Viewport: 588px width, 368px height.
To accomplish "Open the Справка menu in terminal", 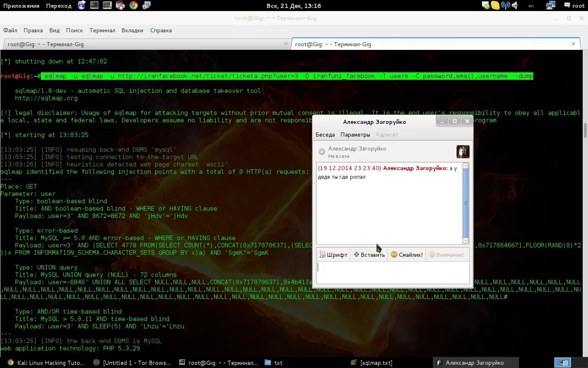I will (161, 30).
